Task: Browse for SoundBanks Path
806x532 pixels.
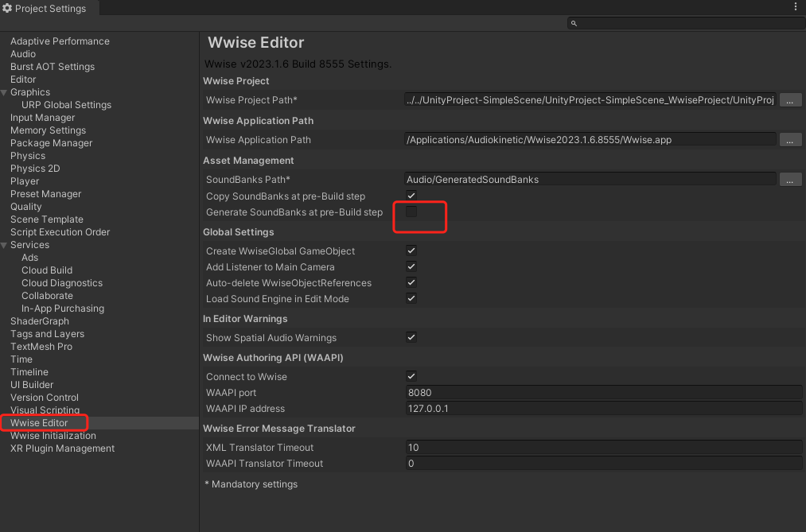Action: coord(790,179)
